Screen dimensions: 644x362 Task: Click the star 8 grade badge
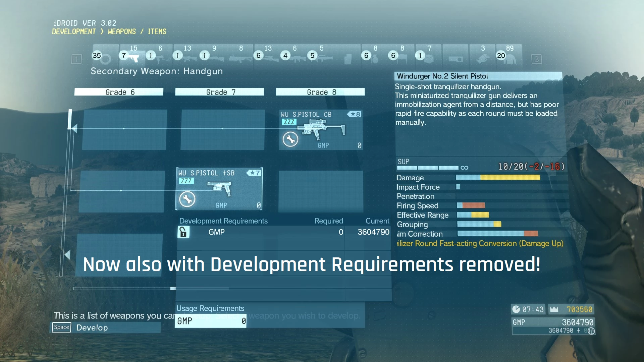coord(354,114)
